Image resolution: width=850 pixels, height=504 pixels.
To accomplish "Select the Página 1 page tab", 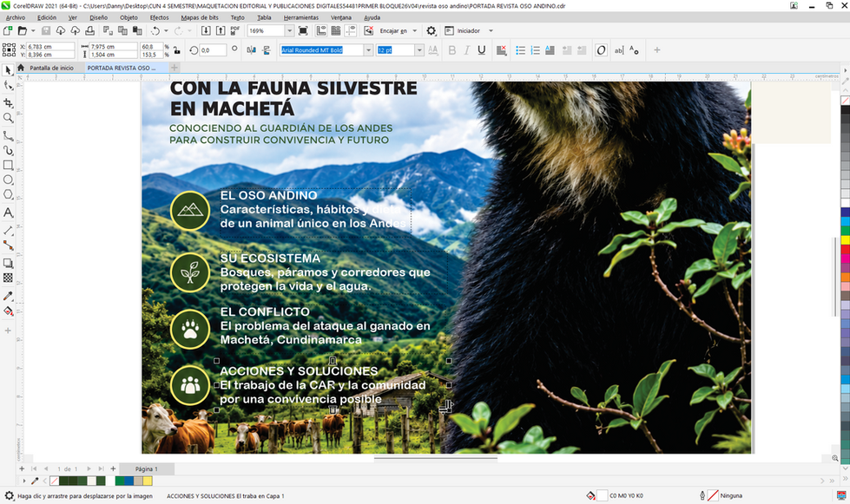I will pos(147,468).
